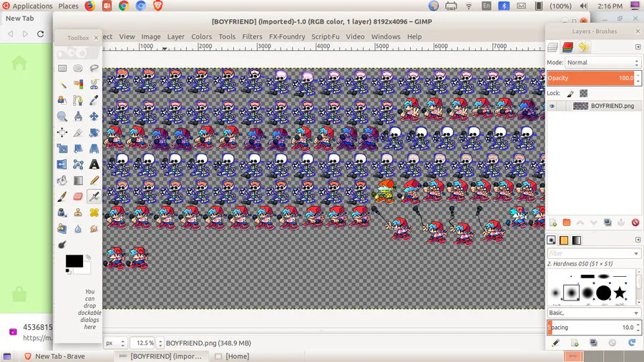Open the Layer menu
The height and width of the screenshot is (362, 644).
tap(176, 36)
